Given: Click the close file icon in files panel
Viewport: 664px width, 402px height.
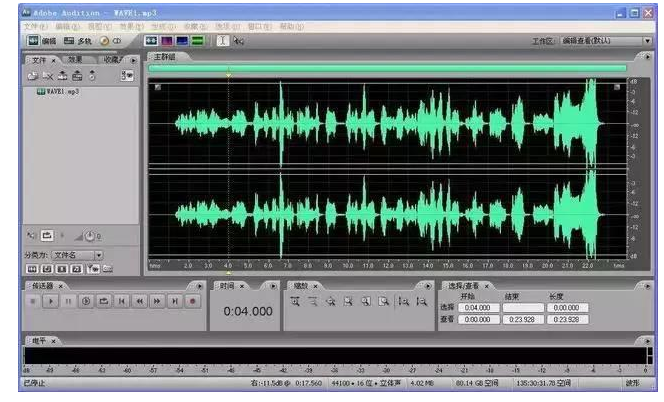Looking at the screenshot, I should coord(47,76).
